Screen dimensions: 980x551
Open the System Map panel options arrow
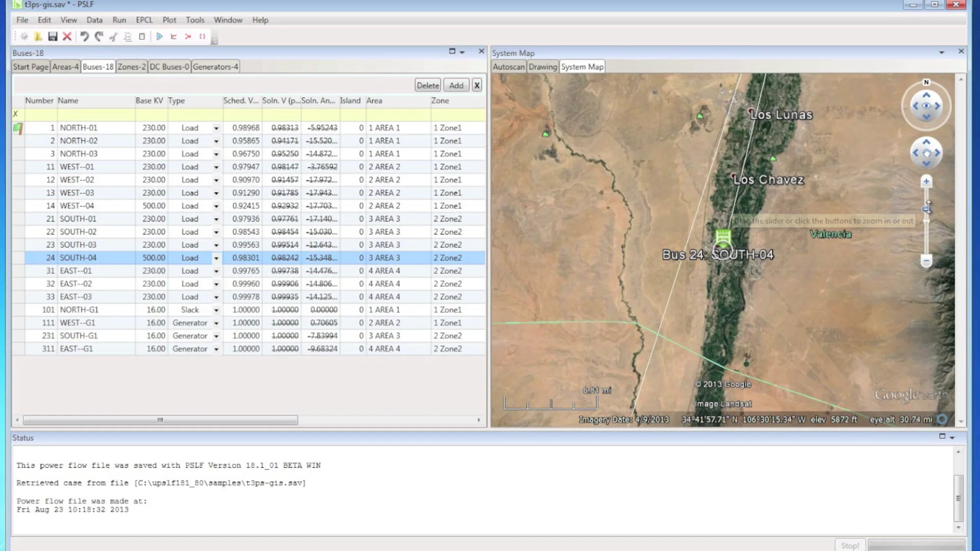942,53
